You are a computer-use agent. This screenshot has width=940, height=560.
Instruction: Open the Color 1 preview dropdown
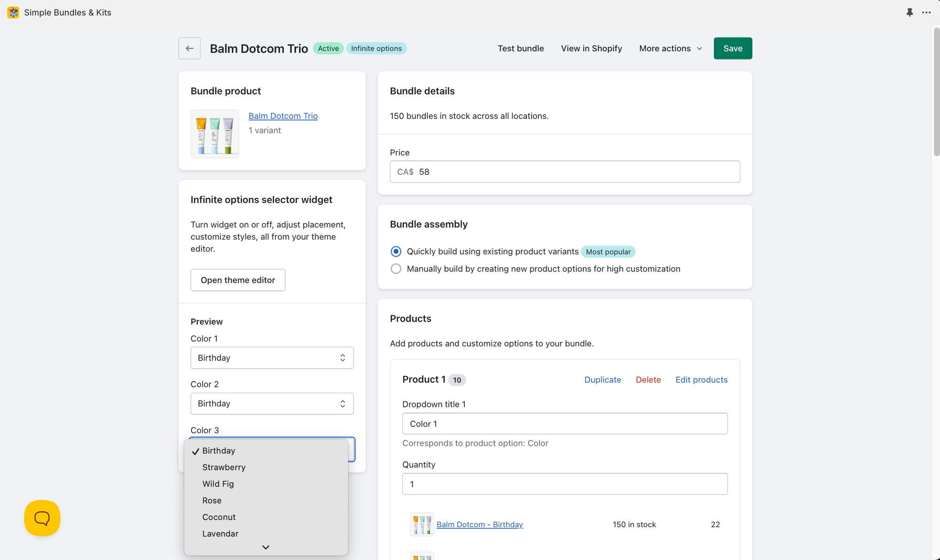272,358
